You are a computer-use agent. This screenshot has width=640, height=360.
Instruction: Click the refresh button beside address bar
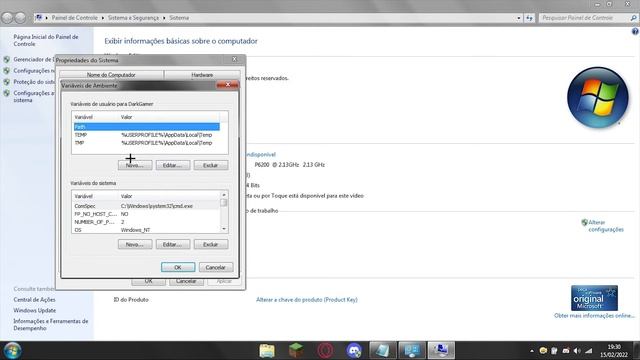[x=529, y=18]
